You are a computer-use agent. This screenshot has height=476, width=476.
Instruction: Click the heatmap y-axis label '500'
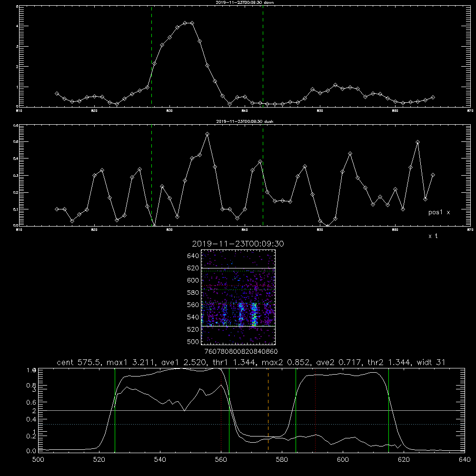(x=193, y=342)
